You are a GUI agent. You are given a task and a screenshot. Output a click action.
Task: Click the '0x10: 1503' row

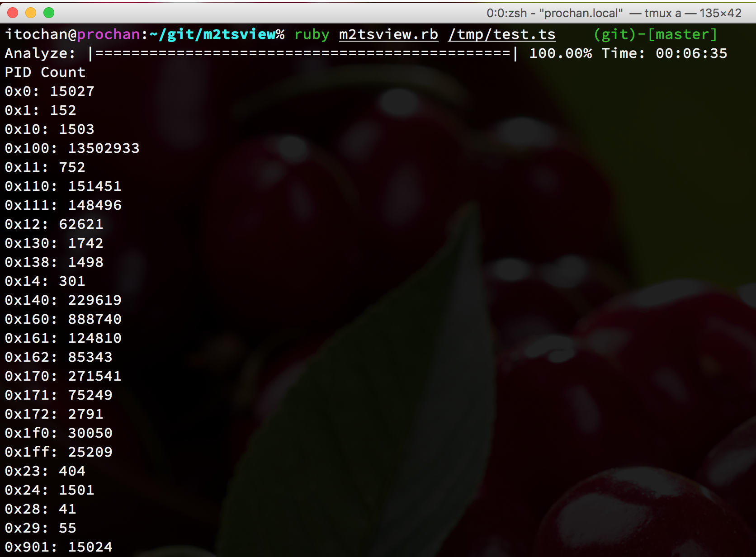click(49, 129)
